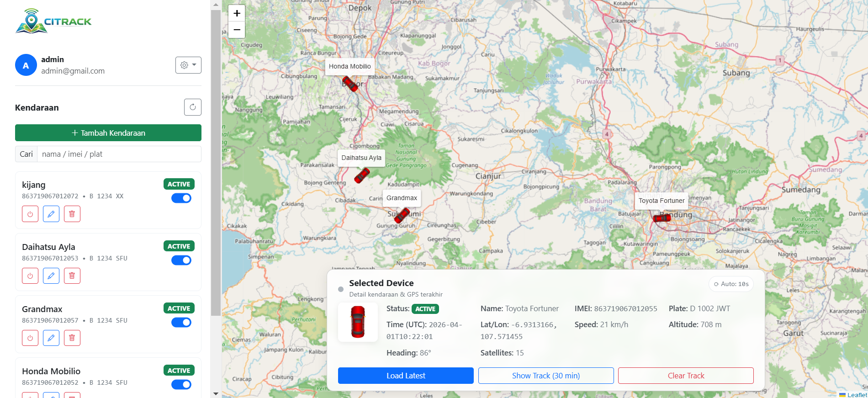This screenshot has width=868, height=398.
Task: Click the power icon for Grandmax
Action: tap(30, 338)
